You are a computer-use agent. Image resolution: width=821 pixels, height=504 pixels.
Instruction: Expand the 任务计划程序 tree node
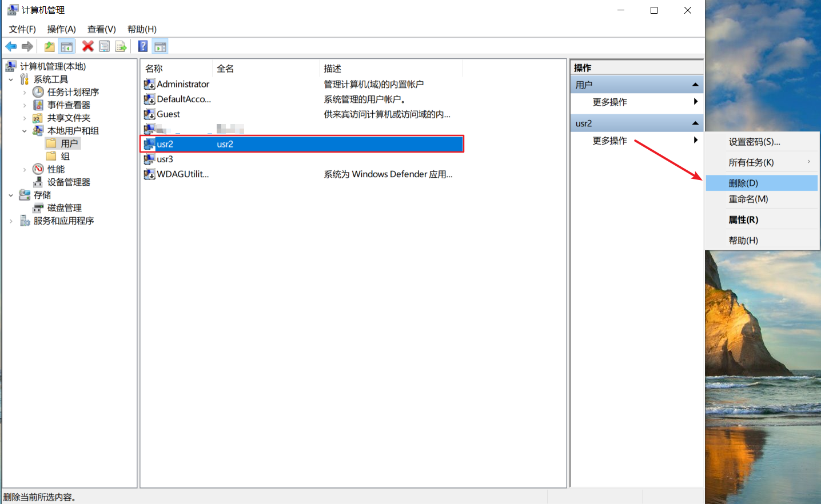pos(25,92)
